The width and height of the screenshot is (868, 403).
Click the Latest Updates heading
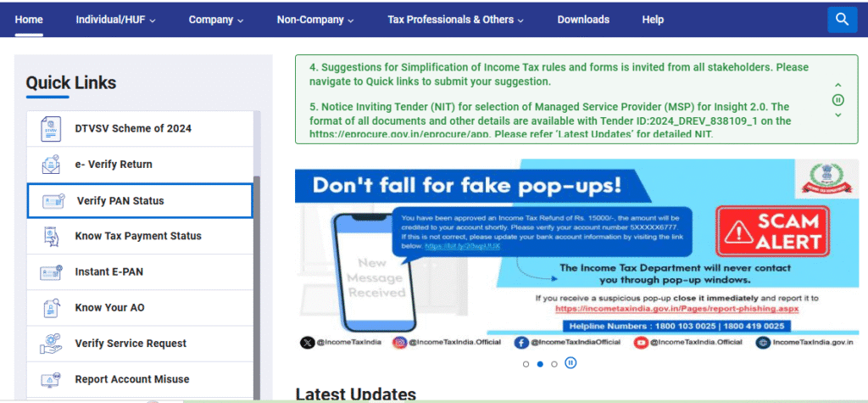pyautogui.click(x=355, y=395)
